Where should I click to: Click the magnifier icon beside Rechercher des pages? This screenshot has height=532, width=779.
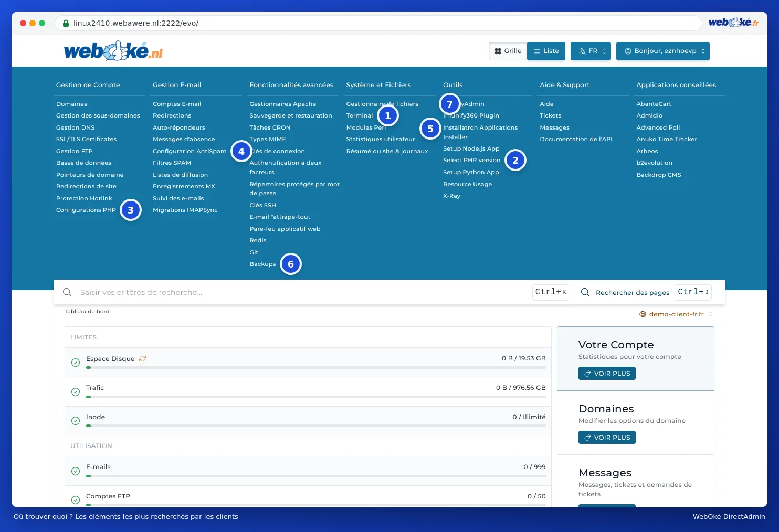click(585, 292)
